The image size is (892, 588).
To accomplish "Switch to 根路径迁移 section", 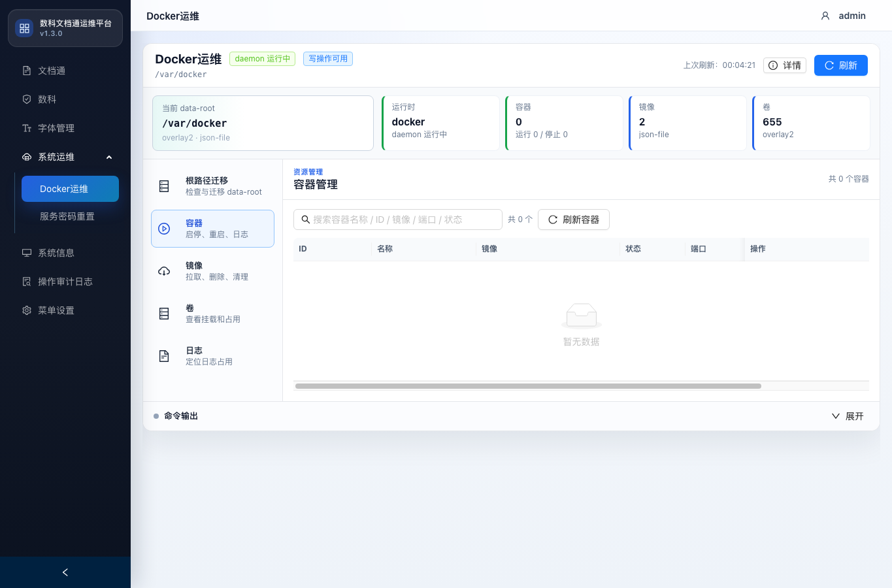I will 212,186.
